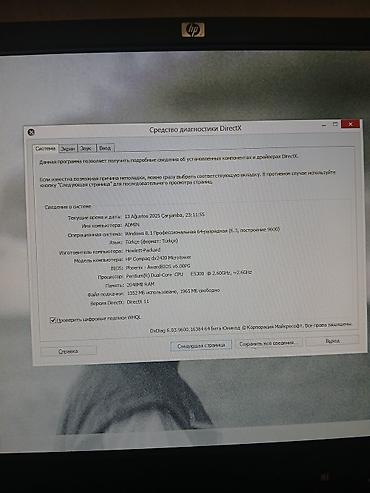Minimize the DirectX diagnostic window
Viewport: 370px width, 493px height.
click(x=324, y=125)
